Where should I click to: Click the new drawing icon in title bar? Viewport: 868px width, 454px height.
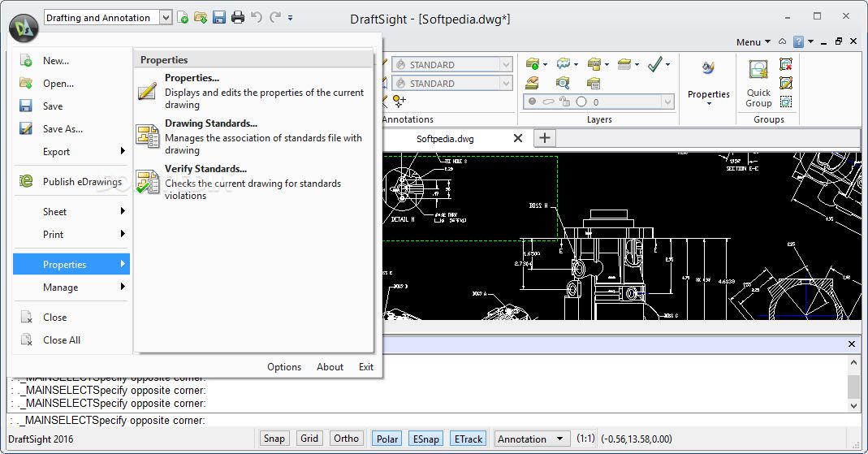pos(184,17)
